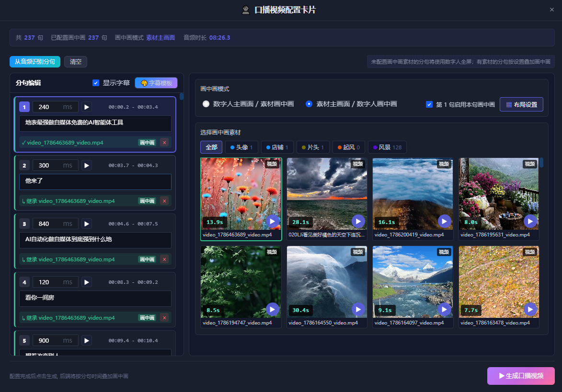
Task: Edit sentence text 他来了
Action: (x=95, y=181)
